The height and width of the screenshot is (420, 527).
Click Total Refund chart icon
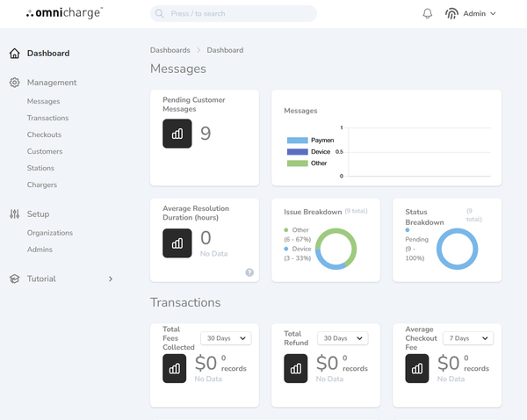(x=296, y=368)
